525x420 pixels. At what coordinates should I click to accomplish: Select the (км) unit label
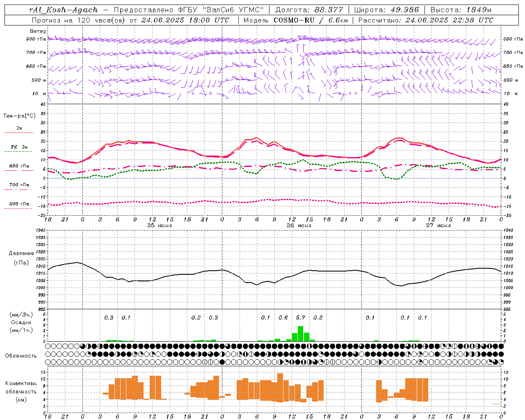pos(21,399)
